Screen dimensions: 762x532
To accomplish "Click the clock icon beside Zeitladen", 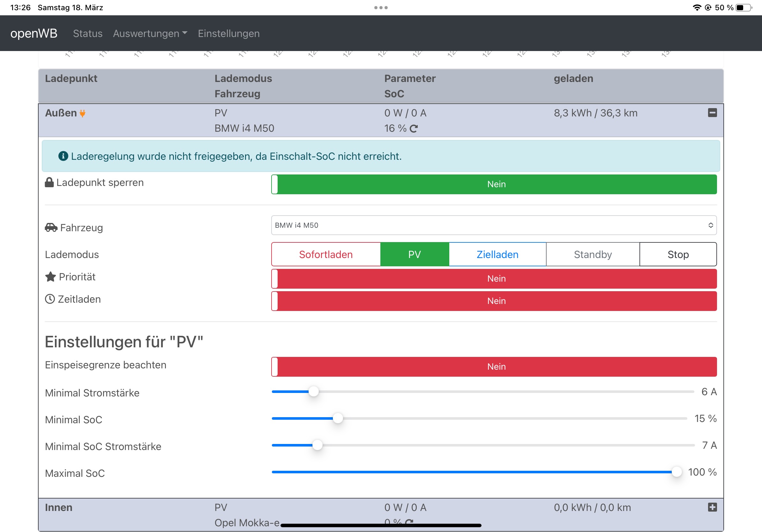I will click(x=50, y=299).
